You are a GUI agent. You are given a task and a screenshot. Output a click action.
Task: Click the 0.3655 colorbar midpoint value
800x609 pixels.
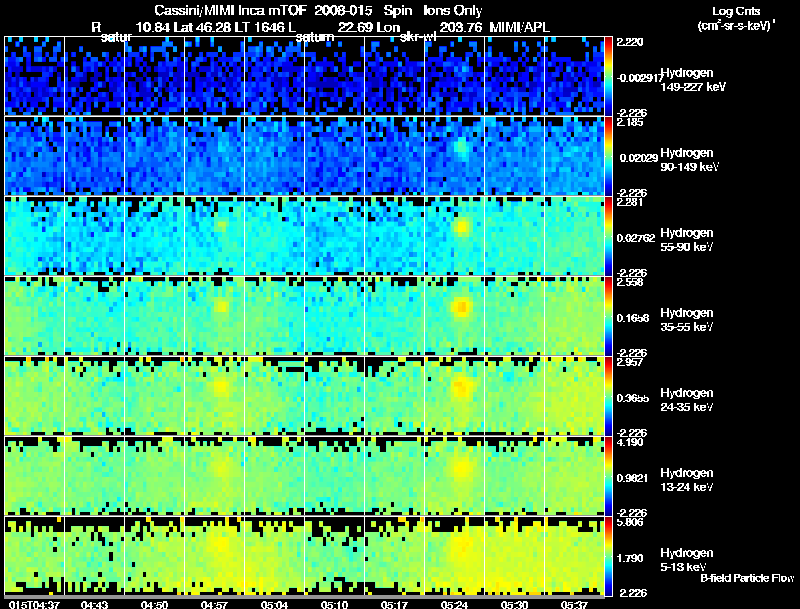pyautogui.click(x=633, y=398)
